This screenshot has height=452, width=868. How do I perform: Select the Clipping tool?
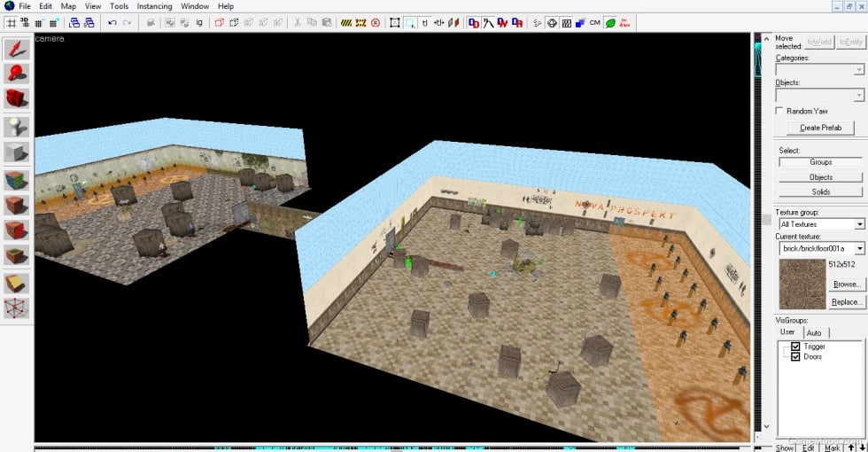click(x=17, y=283)
